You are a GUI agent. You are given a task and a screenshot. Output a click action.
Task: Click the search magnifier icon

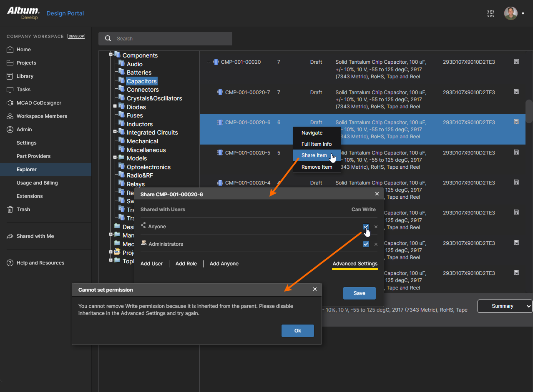[x=108, y=39]
